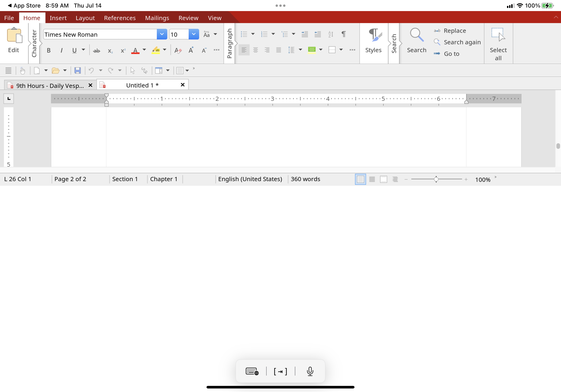Viewport: 561px width, 392px height.
Task: Toggle Bold formatting
Action: coord(49,51)
